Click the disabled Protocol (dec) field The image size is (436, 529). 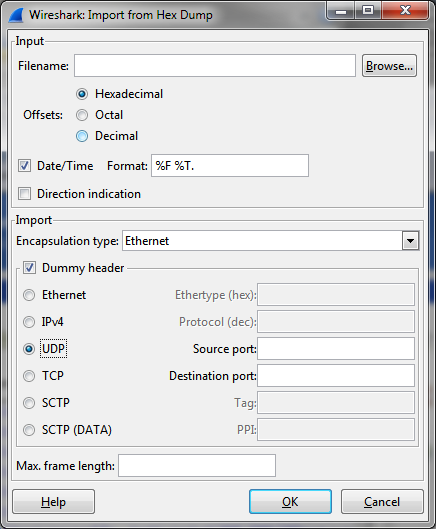(x=336, y=322)
